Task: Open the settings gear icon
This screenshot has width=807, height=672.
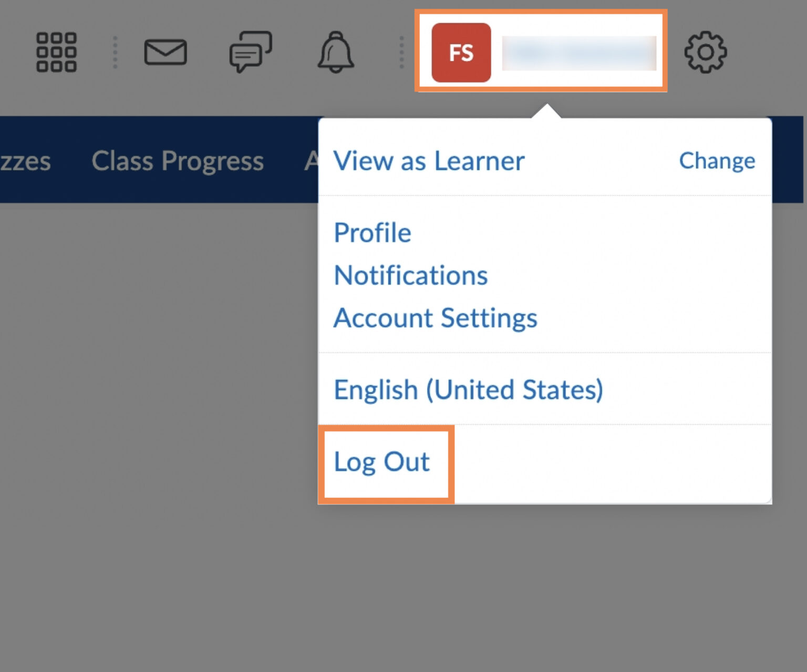Action: pyautogui.click(x=706, y=53)
